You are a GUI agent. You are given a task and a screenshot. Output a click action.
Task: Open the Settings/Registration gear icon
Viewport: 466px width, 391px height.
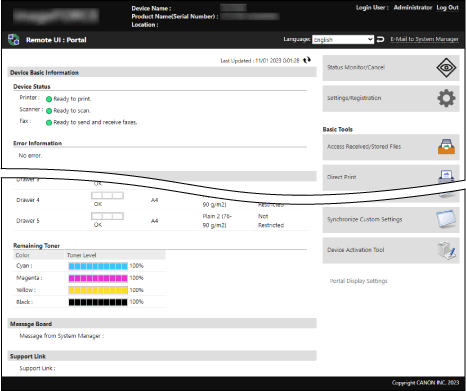click(x=446, y=98)
